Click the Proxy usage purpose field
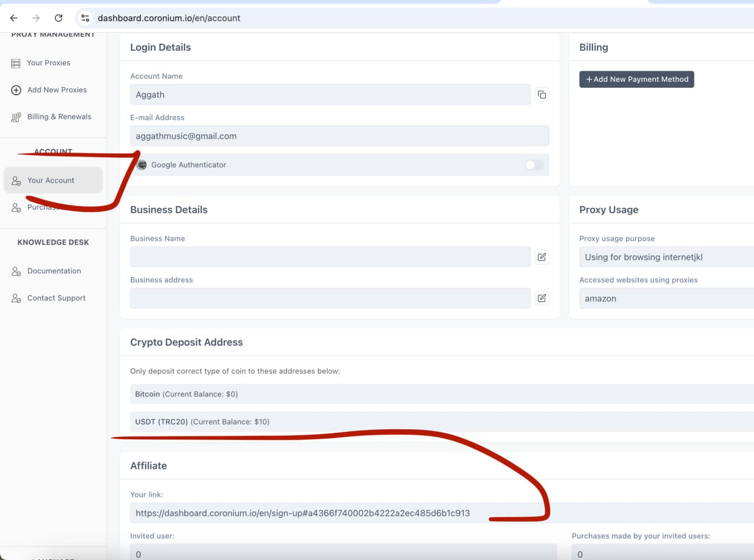This screenshot has height=560, width=754. coord(666,257)
